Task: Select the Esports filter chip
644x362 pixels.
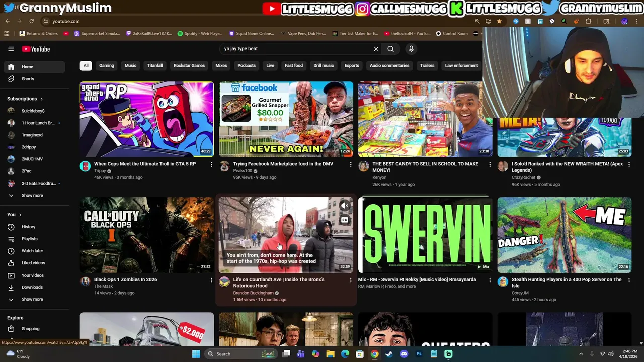Action: 352,66
